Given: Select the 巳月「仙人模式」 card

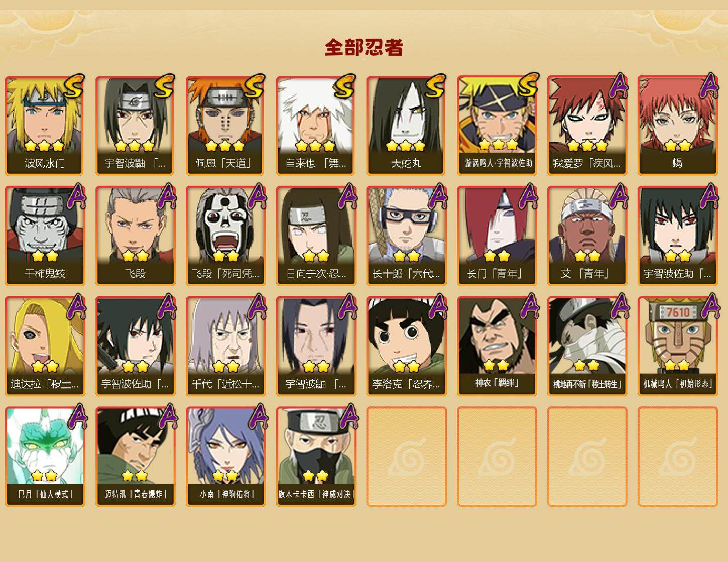Looking at the screenshot, I should tap(45, 457).
